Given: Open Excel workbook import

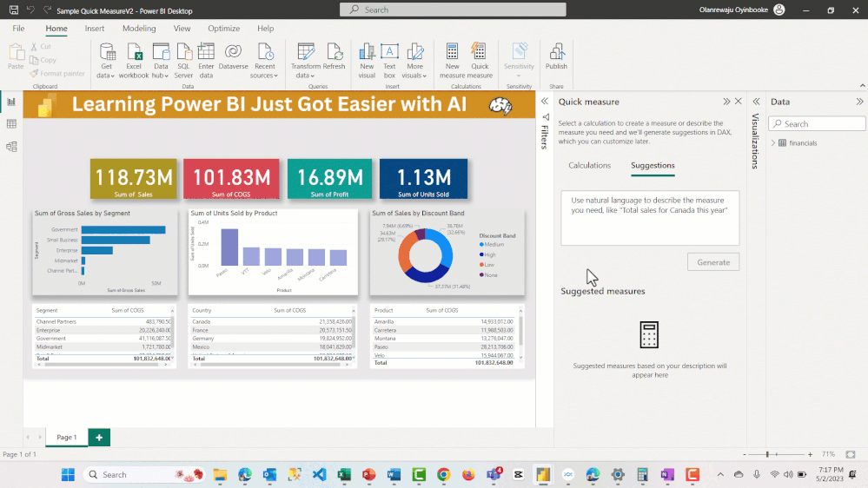Looking at the screenshot, I should [134, 52].
